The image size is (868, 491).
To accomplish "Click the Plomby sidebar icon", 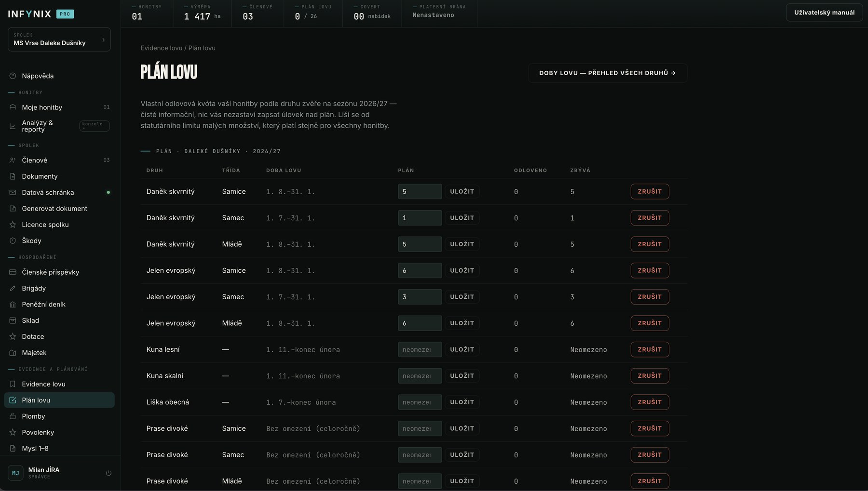I will [13, 416].
